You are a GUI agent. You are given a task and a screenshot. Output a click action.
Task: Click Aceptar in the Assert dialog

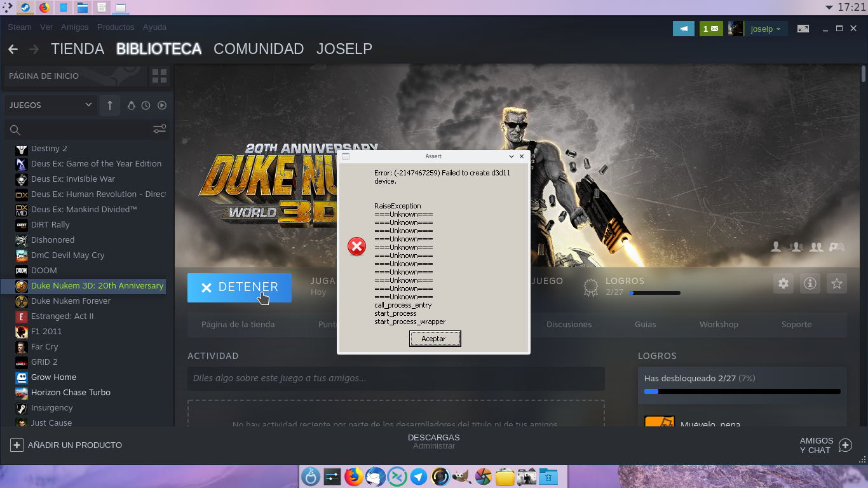(435, 339)
